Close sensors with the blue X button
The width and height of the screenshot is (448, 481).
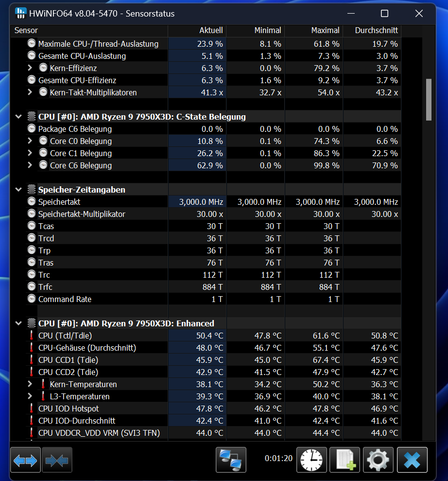(412, 460)
